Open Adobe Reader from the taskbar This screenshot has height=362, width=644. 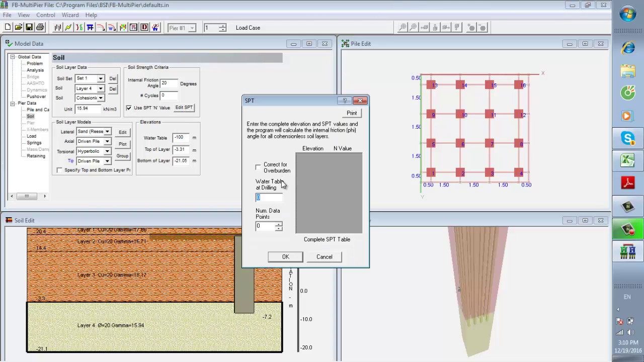pyautogui.click(x=627, y=183)
